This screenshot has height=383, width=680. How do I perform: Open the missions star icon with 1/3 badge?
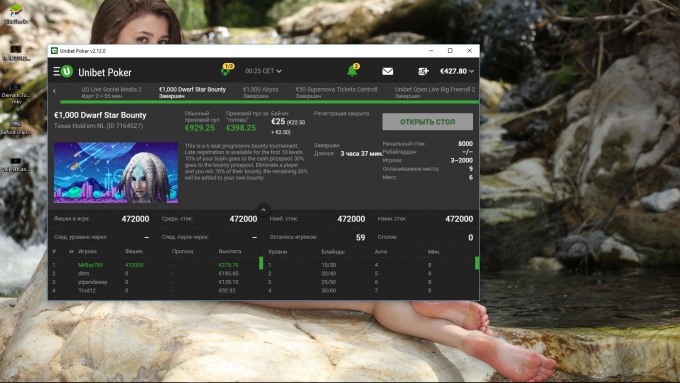click(x=227, y=70)
